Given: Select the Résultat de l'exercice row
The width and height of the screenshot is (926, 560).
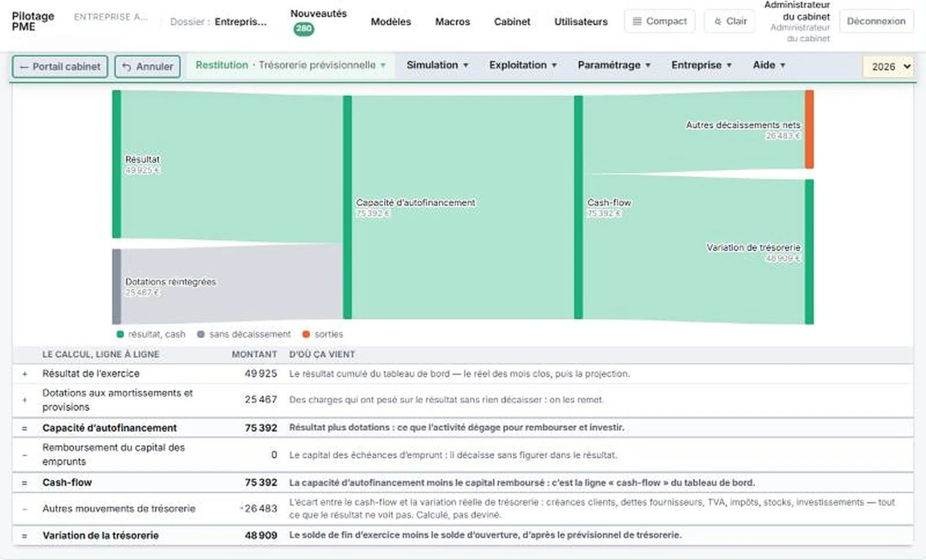Looking at the screenshot, I should click(x=462, y=374).
